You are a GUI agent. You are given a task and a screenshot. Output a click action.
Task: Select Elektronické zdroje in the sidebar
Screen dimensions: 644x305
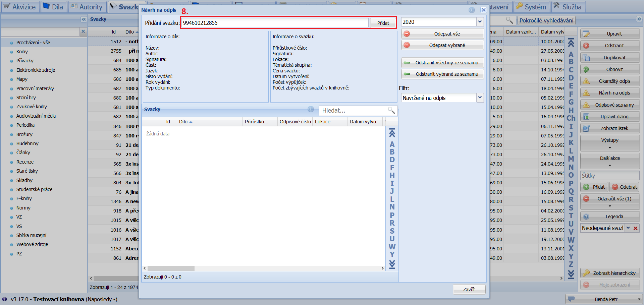[36, 70]
